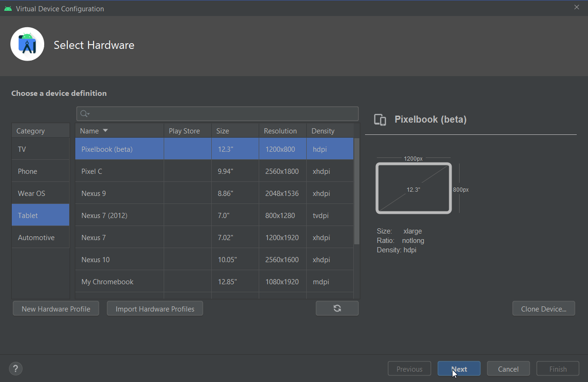The image size is (588, 382).
Task: Click the search magnifier icon
Action: click(85, 114)
